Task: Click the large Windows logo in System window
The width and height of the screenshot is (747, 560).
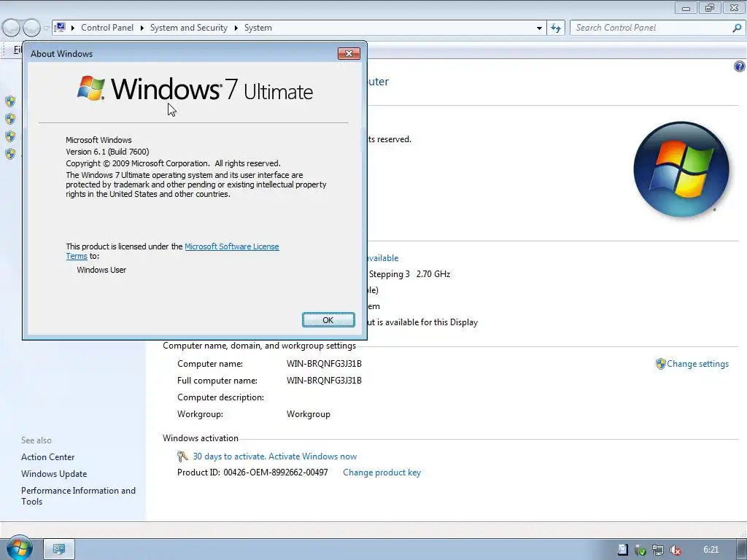Action: coord(681,169)
